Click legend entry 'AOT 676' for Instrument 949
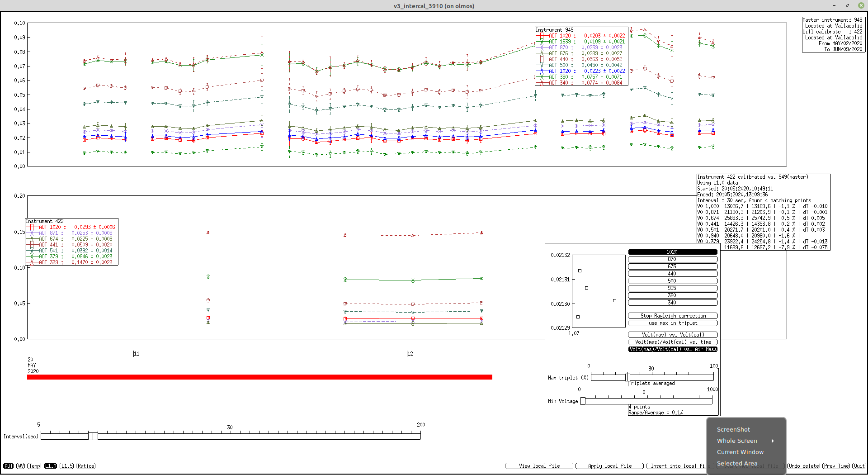 pos(580,53)
